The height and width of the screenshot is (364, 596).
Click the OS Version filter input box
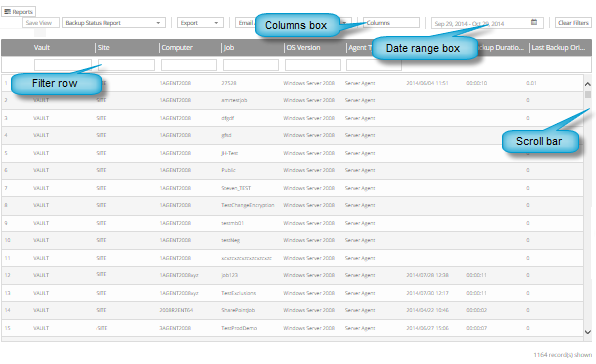313,65
